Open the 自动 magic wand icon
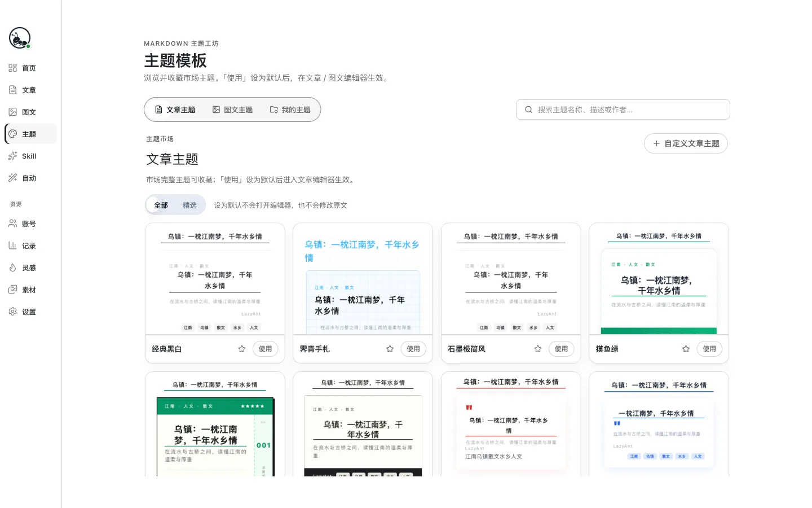 [12, 178]
